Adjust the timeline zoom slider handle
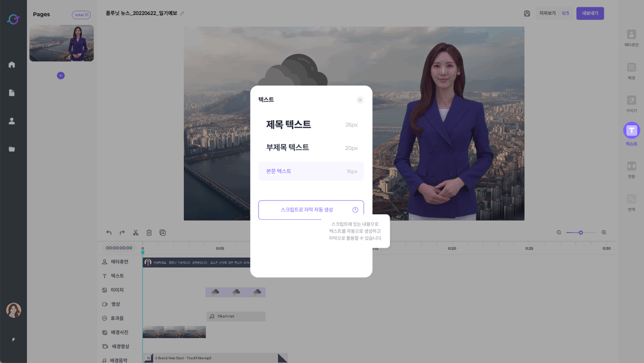This screenshot has height=363, width=644. (x=581, y=233)
